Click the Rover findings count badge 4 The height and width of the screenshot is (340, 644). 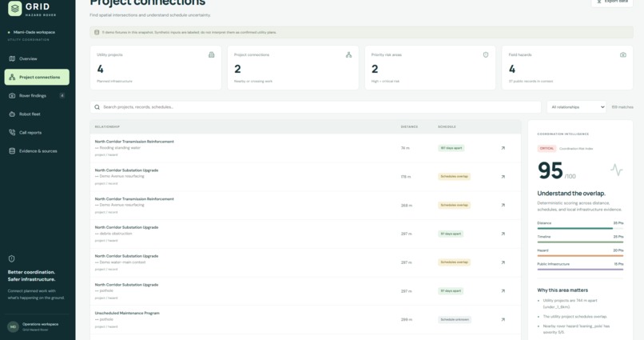click(x=62, y=96)
